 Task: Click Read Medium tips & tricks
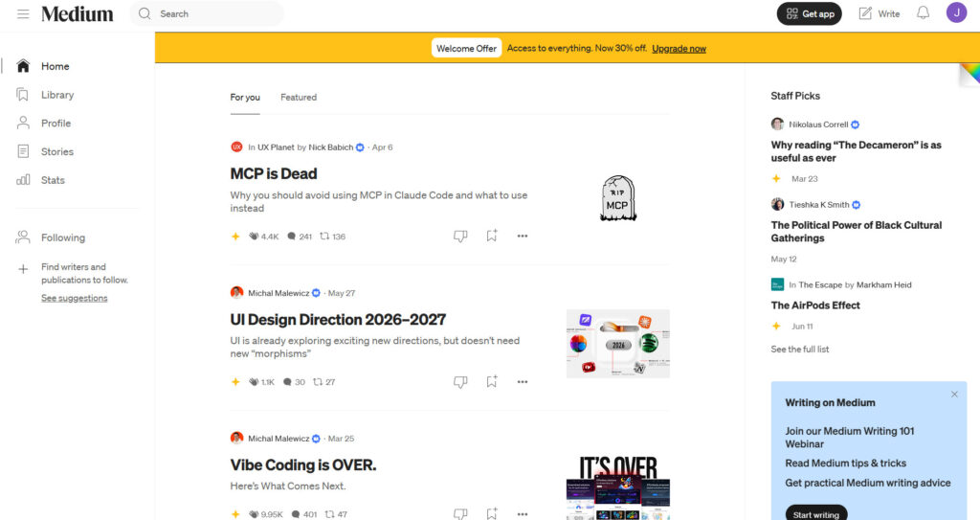tap(846, 463)
